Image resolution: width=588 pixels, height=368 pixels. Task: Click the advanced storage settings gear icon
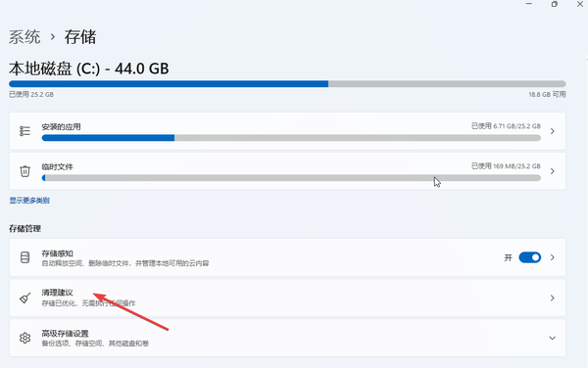click(24, 338)
